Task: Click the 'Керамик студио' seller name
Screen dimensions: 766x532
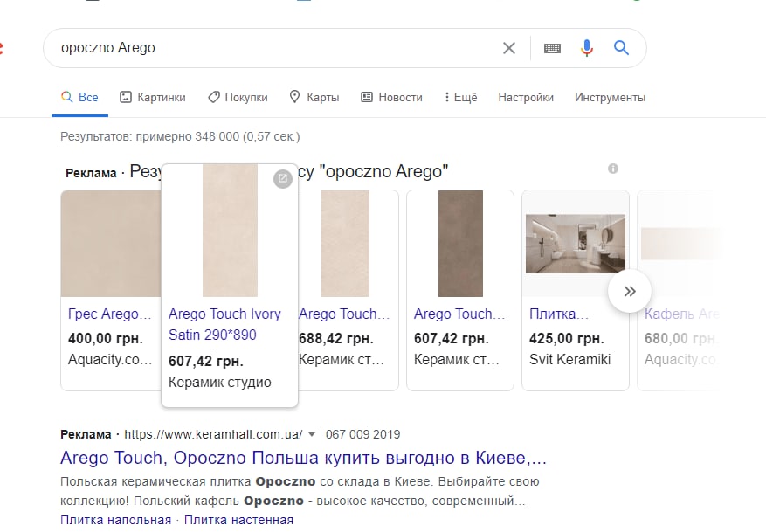Action: (220, 383)
